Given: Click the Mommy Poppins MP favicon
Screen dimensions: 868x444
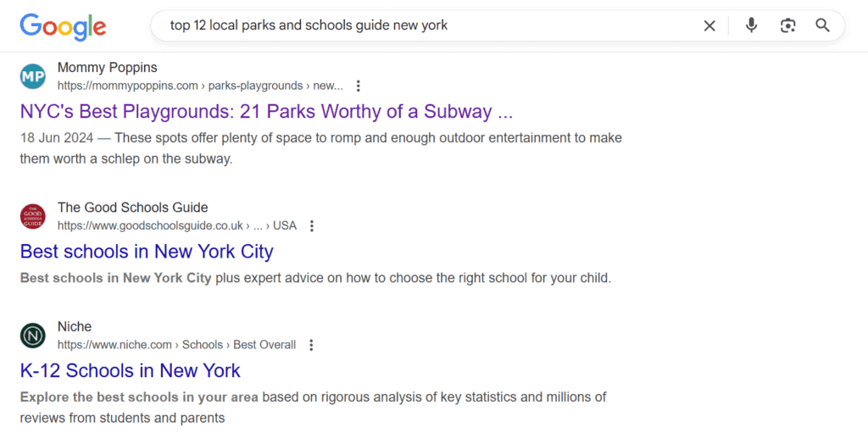Looking at the screenshot, I should pyautogui.click(x=33, y=76).
